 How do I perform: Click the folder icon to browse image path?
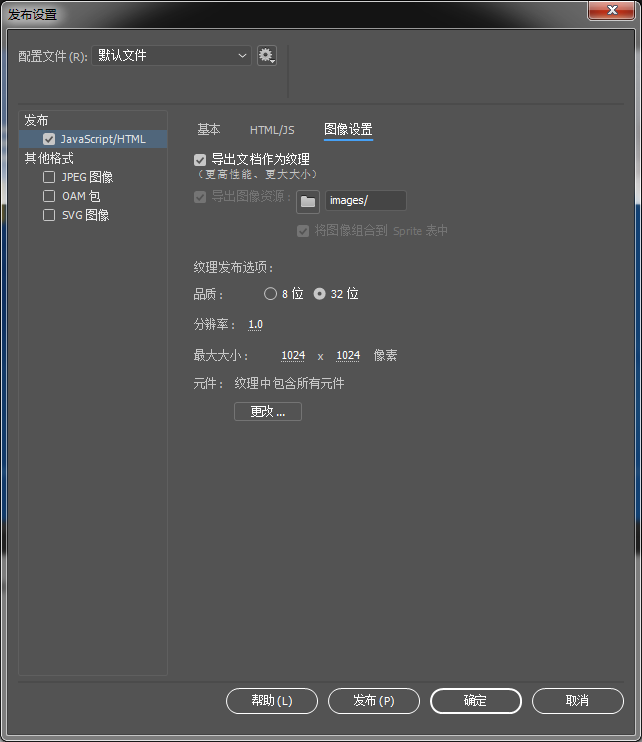[308, 201]
